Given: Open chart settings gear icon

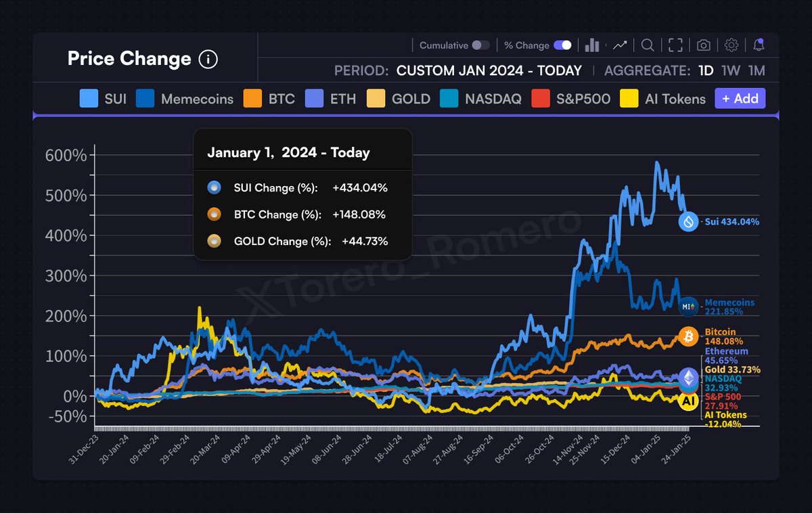Looking at the screenshot, I should pos(731,45).
